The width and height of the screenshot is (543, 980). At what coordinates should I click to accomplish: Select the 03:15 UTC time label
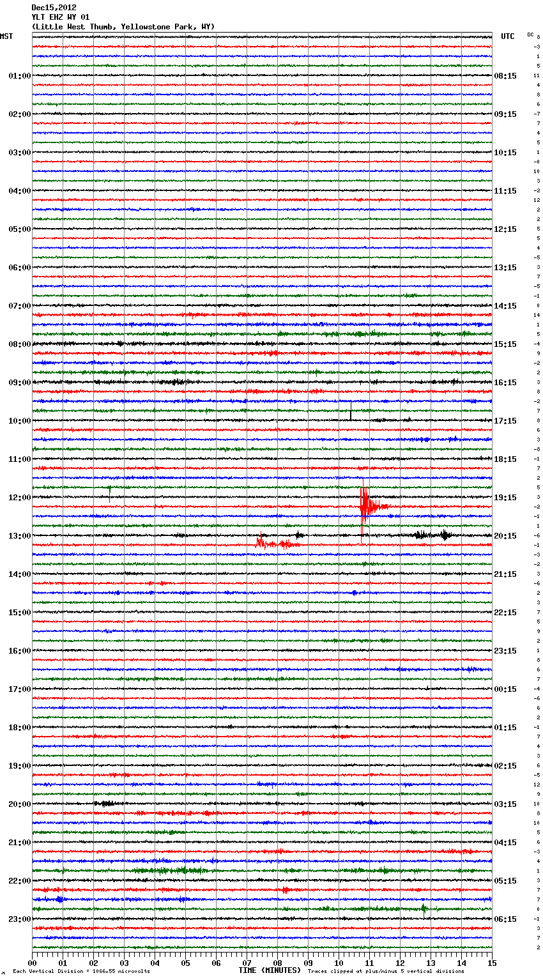click(x=505, y=804)
